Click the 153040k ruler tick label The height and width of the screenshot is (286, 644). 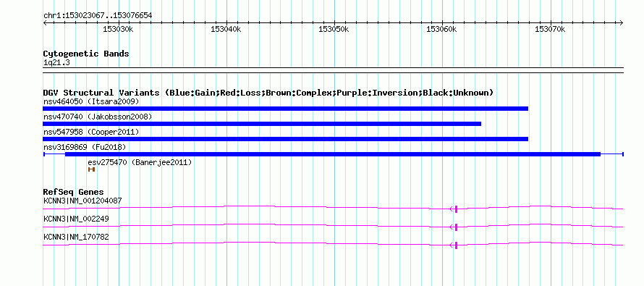(x=226, y=30)
